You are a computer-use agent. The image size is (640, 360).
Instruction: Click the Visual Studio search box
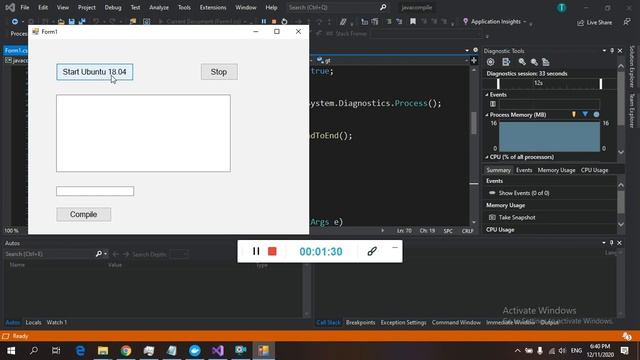337,7
